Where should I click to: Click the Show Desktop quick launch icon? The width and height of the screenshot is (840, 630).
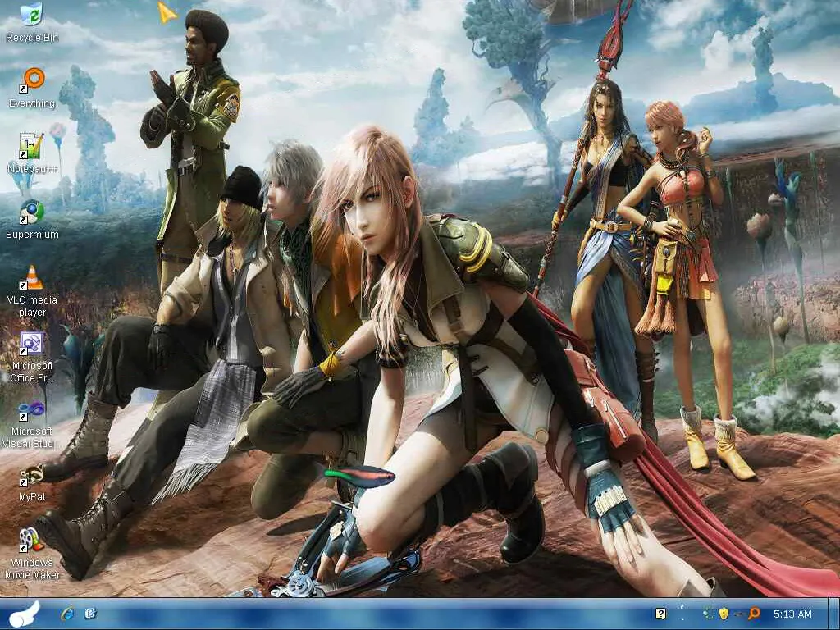point(90,614)
